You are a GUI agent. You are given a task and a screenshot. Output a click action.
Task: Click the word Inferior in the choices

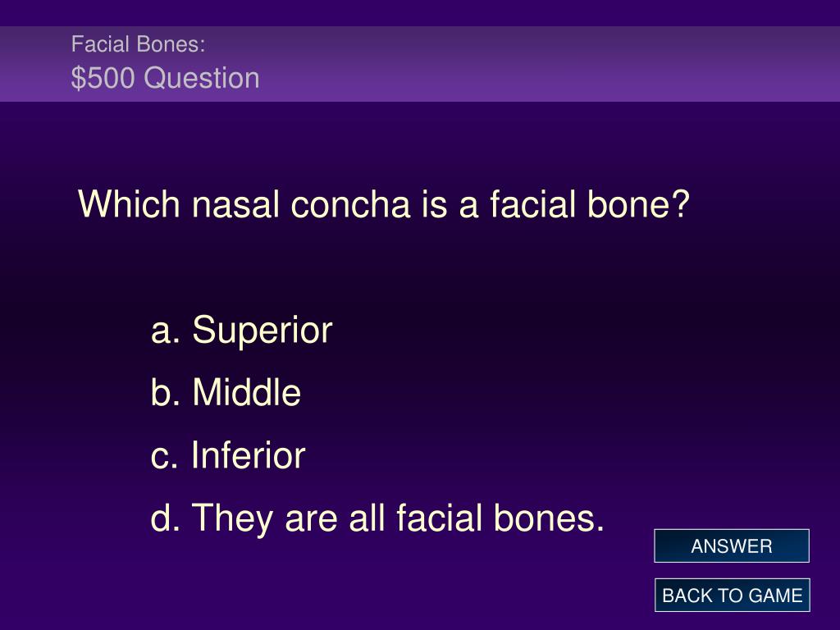[x=249, y=455]
